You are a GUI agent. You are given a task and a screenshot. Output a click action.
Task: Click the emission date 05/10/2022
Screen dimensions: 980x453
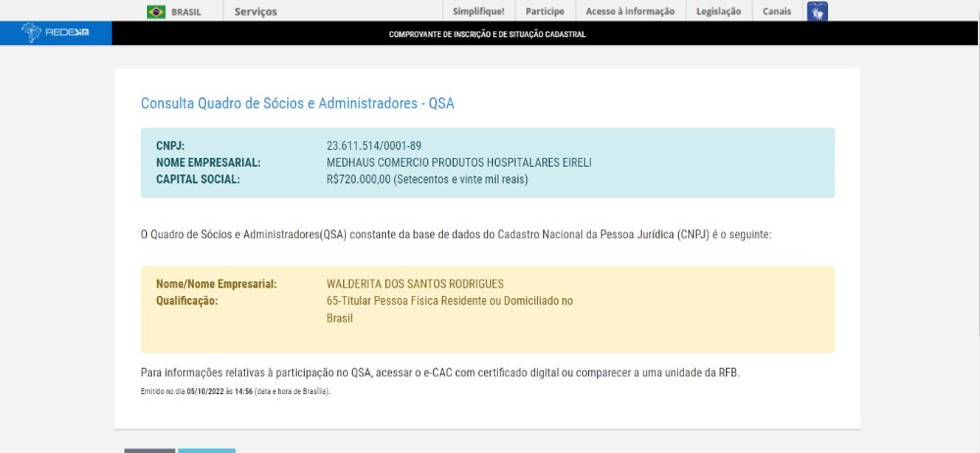pyautogui.click(x=205, y=391)
